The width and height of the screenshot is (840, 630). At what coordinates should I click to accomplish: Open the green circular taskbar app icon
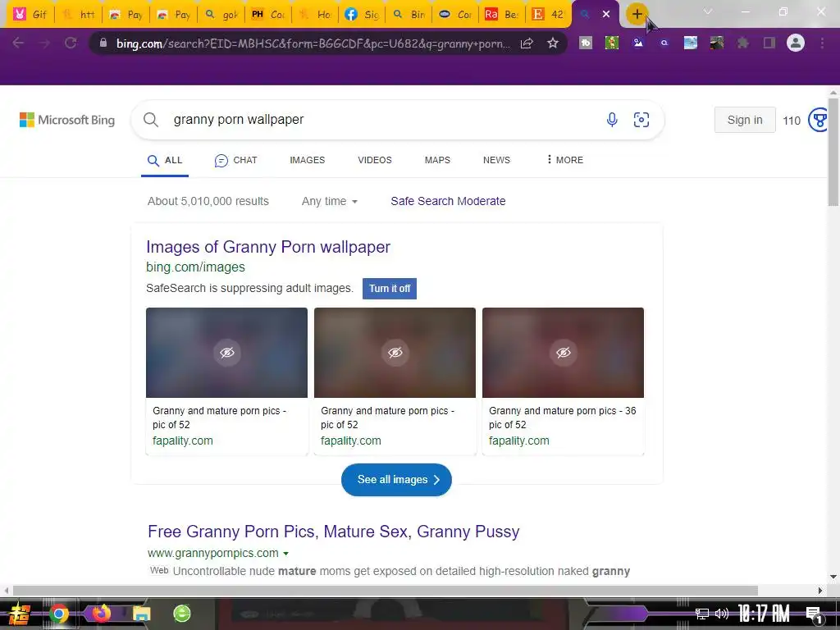(x=182, y=614)
